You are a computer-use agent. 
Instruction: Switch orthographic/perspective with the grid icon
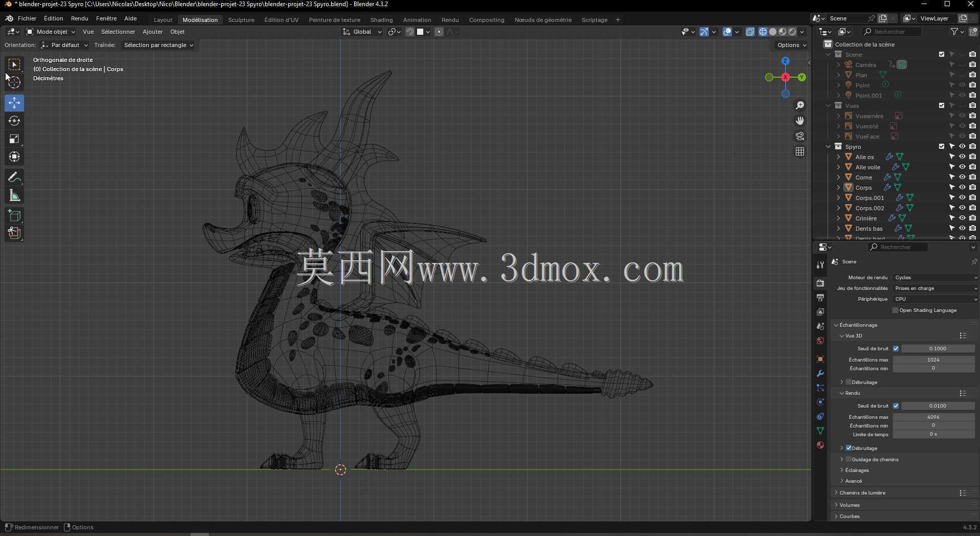point(800,151)
